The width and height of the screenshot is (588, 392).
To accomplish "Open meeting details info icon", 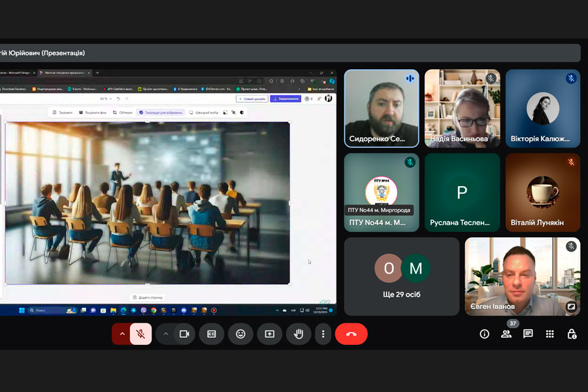I will [485, 334].
